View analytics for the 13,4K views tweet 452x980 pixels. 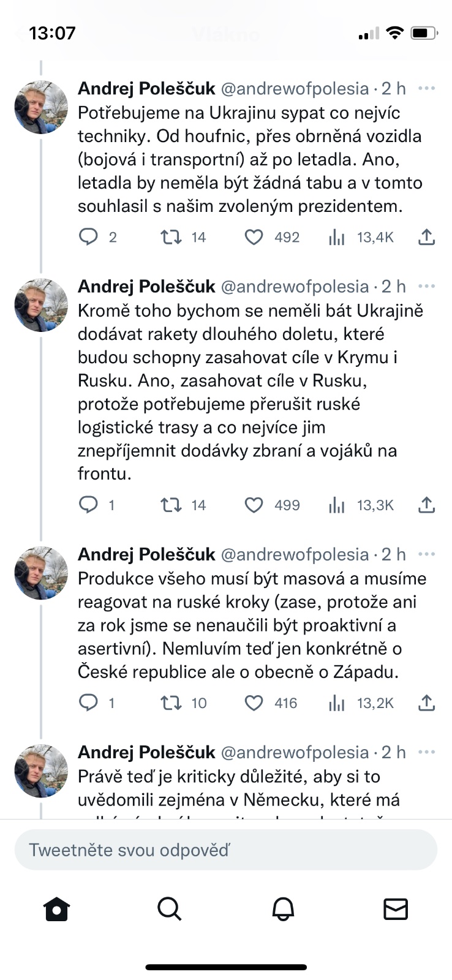(x=337, y=238)
